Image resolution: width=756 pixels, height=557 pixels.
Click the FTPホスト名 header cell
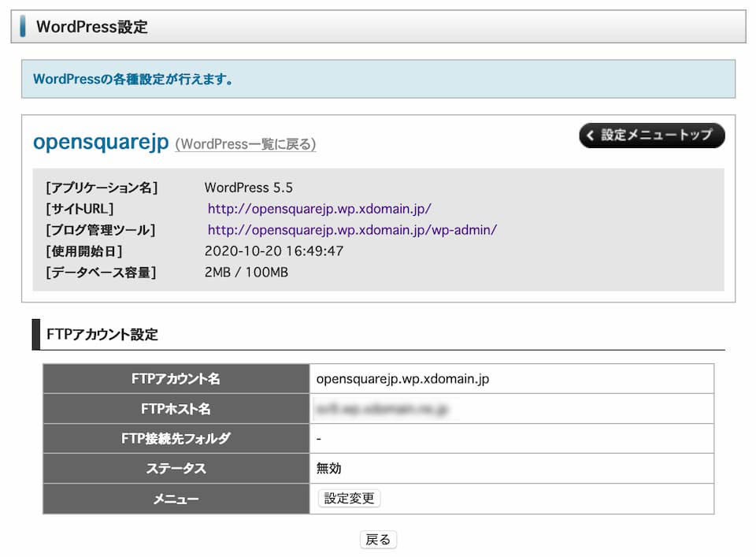click(176, 409)
